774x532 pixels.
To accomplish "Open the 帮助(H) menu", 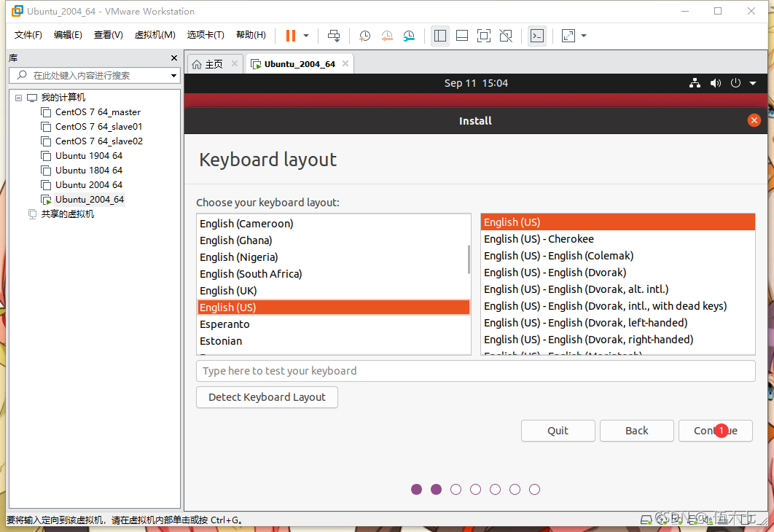I will (x=251, y=34).
